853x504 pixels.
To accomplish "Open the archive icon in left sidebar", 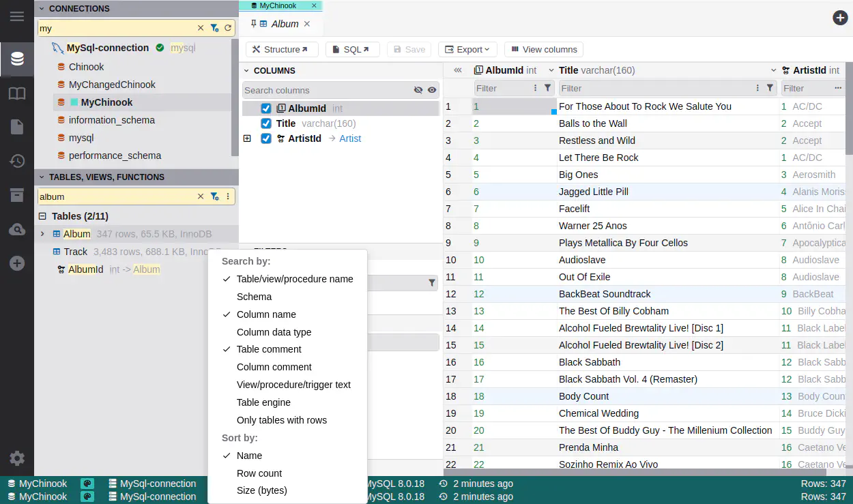I will coord(17,195).
